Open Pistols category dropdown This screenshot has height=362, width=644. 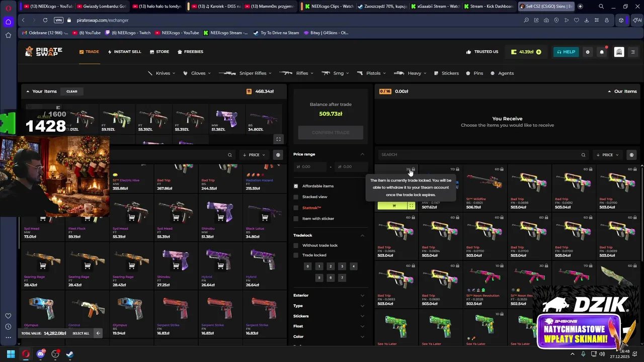point(371,73)
